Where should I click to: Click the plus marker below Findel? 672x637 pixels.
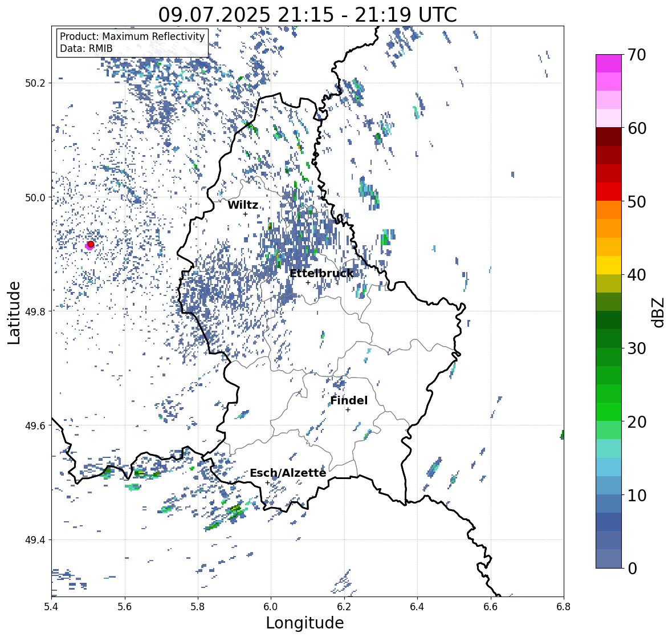click(348, 410)
